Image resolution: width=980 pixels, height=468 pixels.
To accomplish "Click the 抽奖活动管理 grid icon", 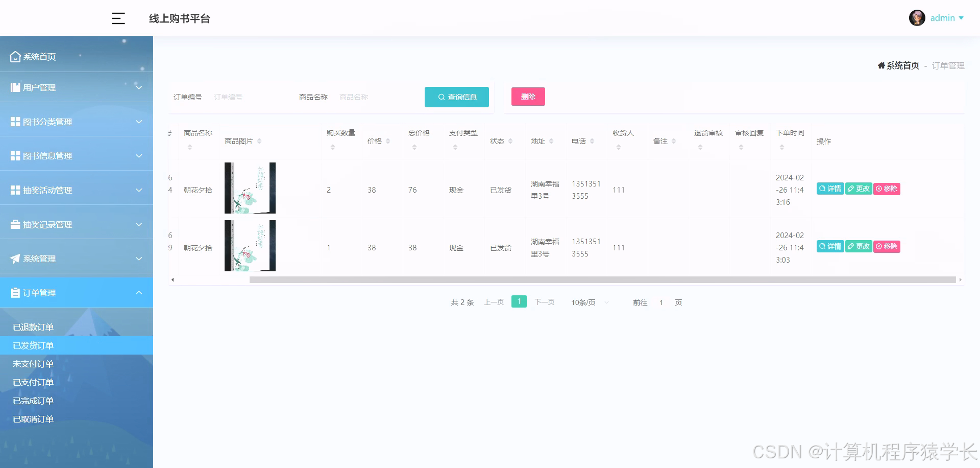I will (15, 190).
